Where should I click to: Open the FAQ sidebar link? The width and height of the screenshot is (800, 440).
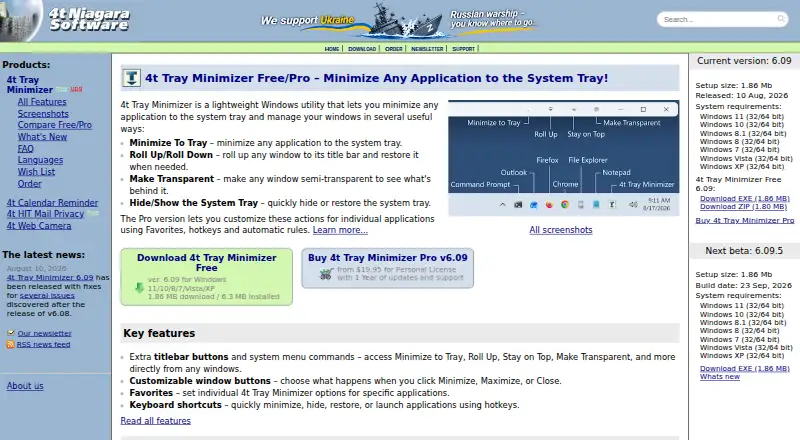pyautogui.click(x=26, y=149)
